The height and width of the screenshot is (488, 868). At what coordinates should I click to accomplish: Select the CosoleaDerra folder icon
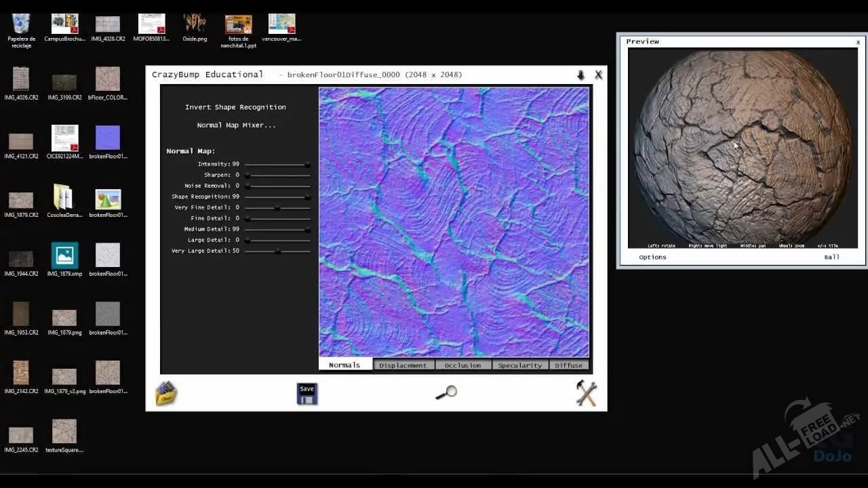(x=64, y=197)
